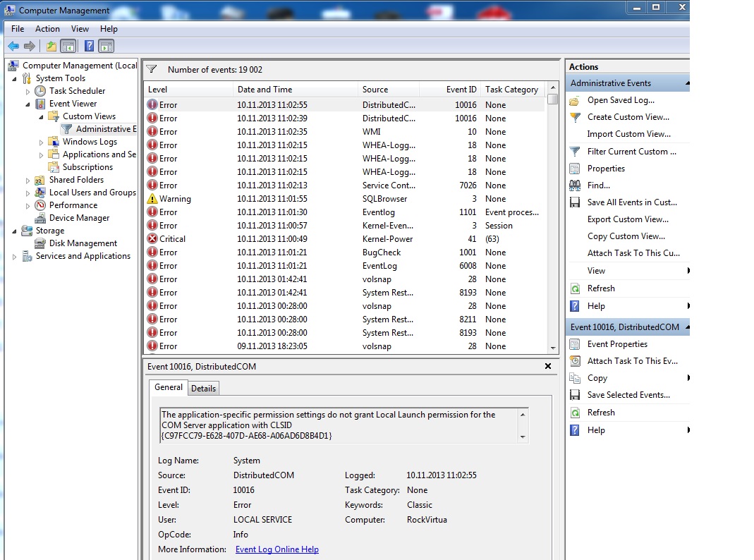
Task: Toggle the Show/Hide Action Pane icon
Action: [x=106, y=46]
